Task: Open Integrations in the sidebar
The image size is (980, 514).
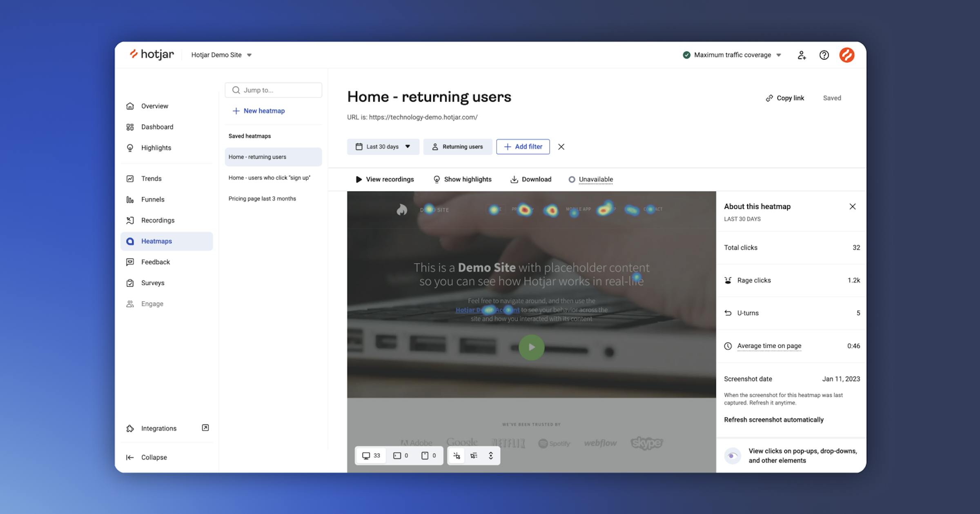Action: pos(158,428)
